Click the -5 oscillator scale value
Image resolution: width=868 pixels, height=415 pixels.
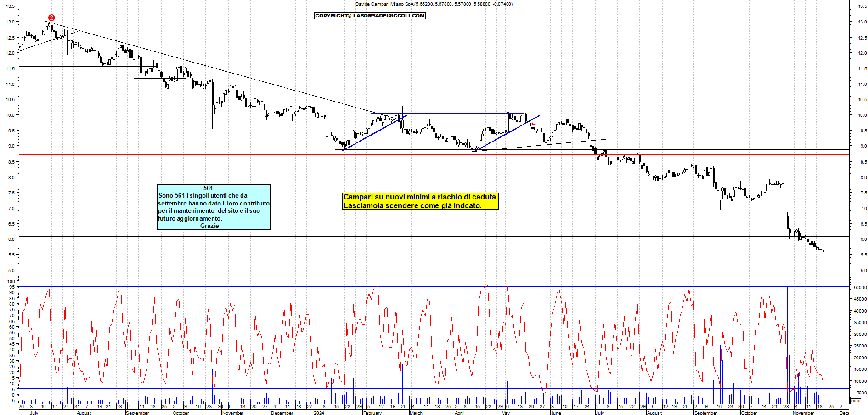coord(12,400)
